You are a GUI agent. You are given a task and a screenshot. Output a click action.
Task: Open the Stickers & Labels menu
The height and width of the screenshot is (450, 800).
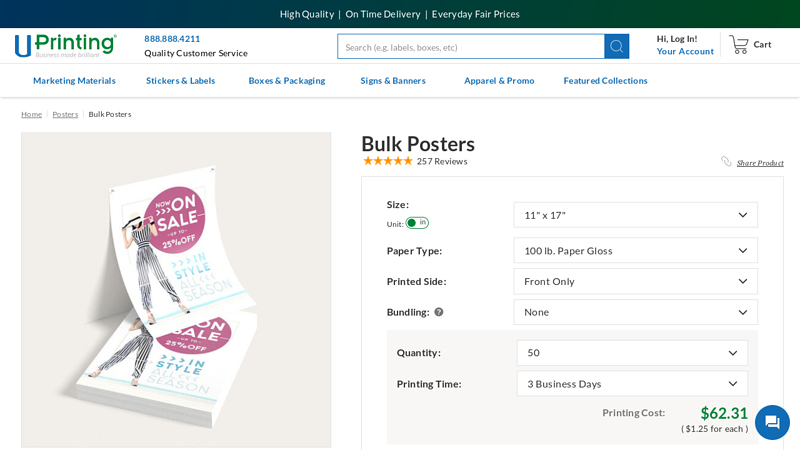tap(181, 81)
